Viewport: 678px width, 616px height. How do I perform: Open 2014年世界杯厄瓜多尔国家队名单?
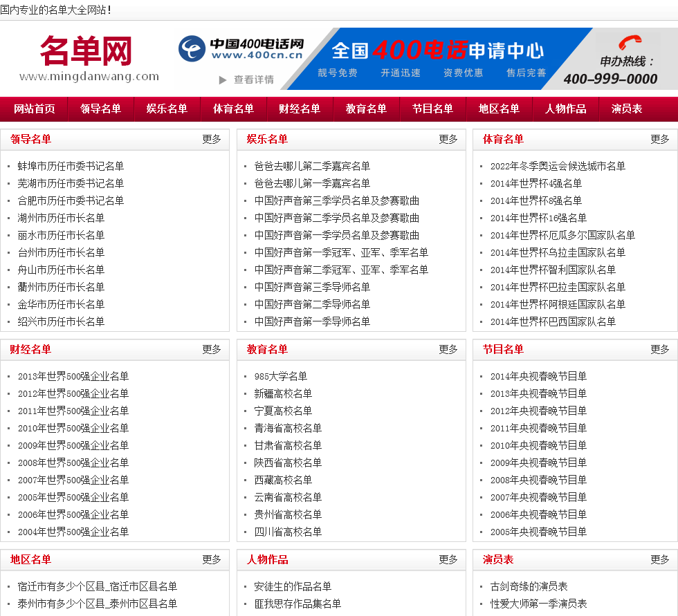click(562, 236)
